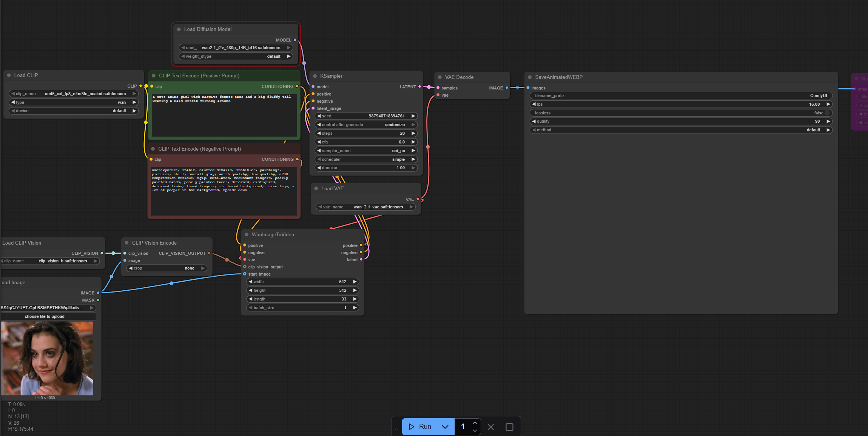Collapse the SaveAnimatedWEBP node title dot
The width and height of the screenshot is (868, 436).
[530, 77]
